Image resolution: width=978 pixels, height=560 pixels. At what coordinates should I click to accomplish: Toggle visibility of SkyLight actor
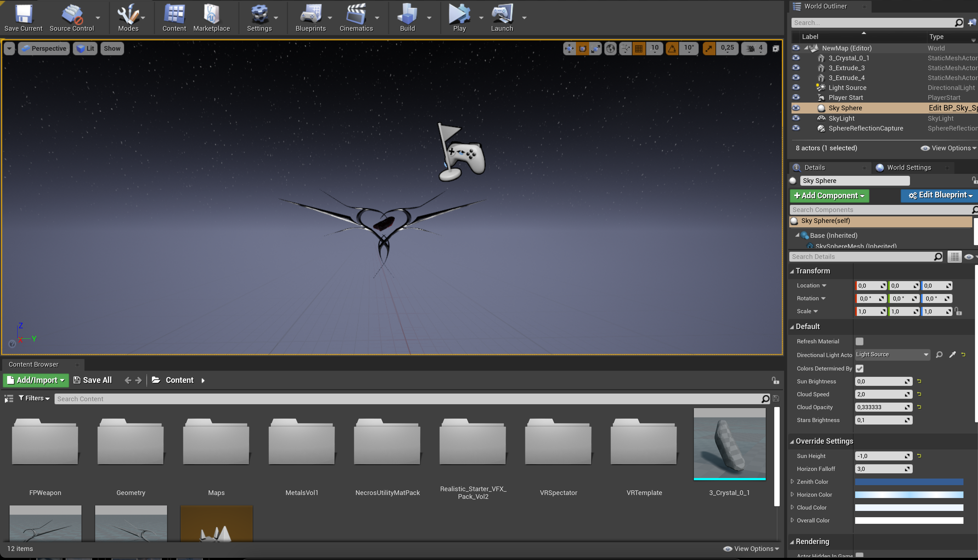pos(796,118)
